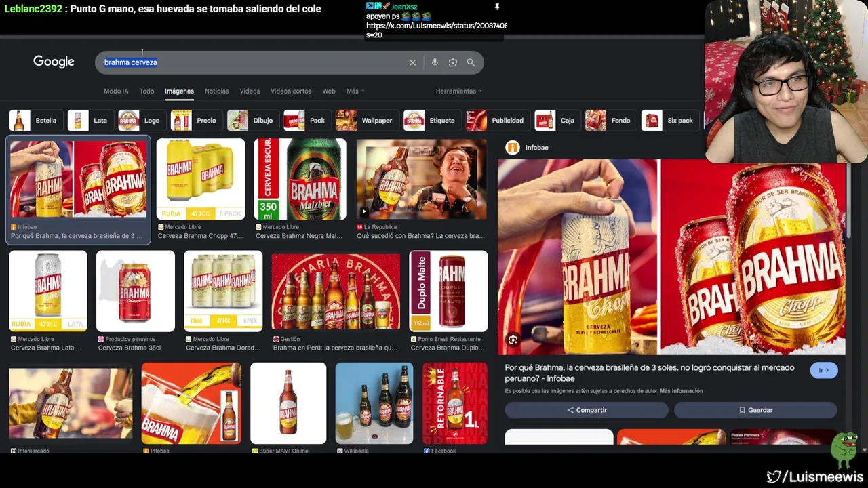Select the Imágenes tab

click(x=179, y=91)
